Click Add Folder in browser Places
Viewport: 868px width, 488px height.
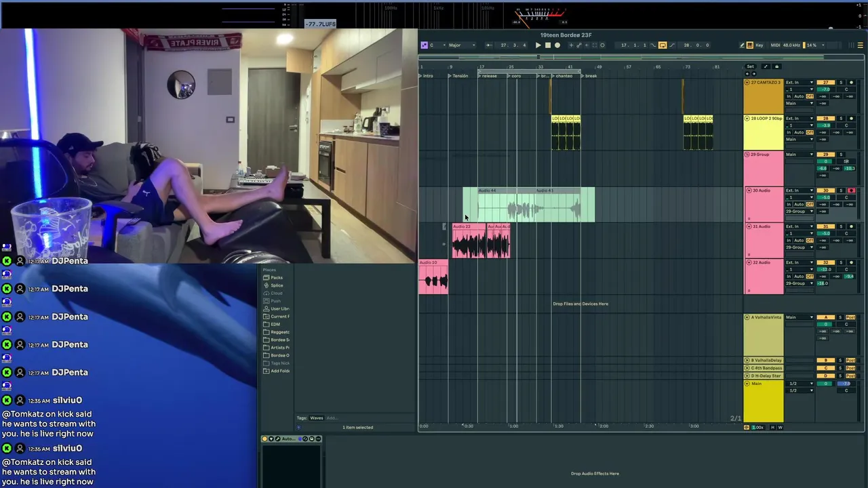click(277, 371)
